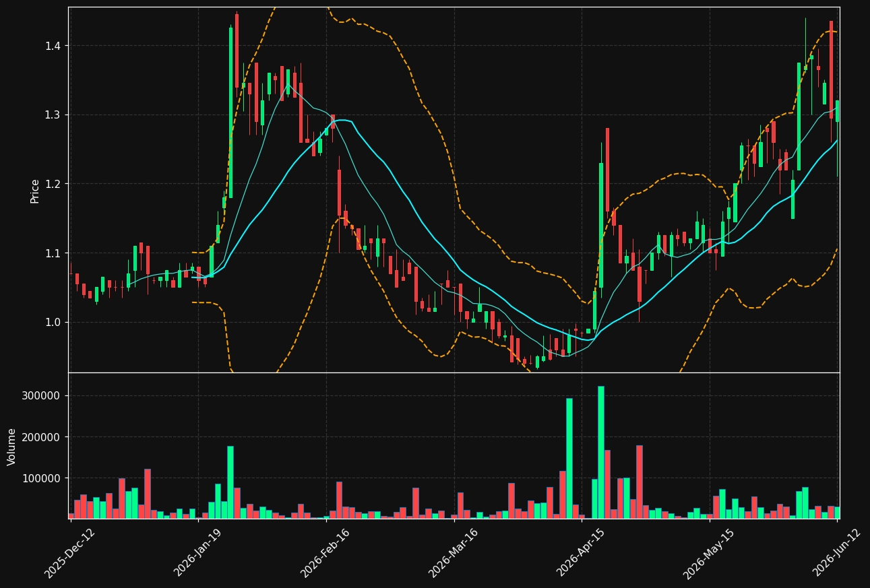Click the 1.2 price axis value

(x=53, y=184)
